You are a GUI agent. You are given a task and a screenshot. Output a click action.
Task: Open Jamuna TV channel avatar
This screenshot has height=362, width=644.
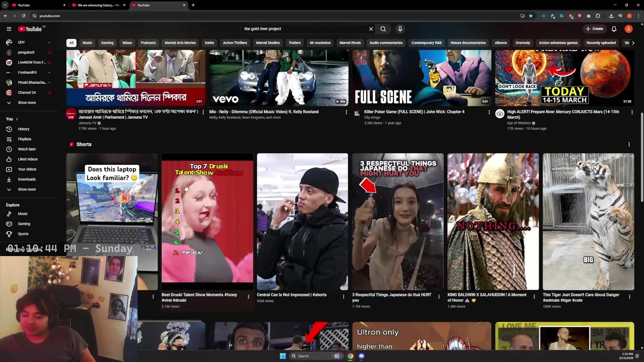pos(71,114)
